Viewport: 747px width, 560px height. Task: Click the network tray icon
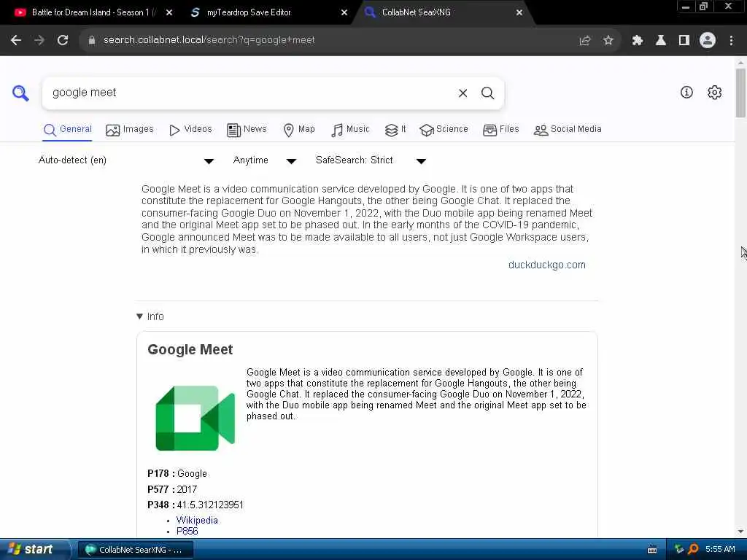coord(679,550)
